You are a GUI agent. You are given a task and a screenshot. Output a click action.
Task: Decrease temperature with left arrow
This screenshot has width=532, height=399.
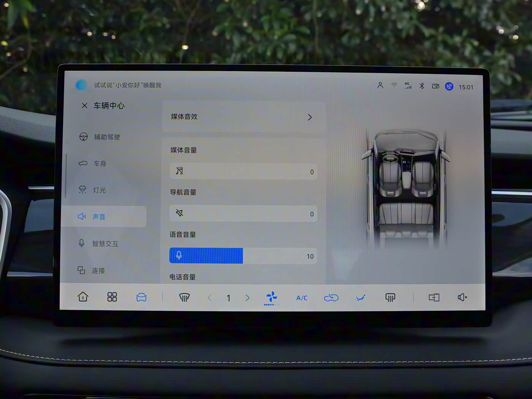tap(210, 298)
